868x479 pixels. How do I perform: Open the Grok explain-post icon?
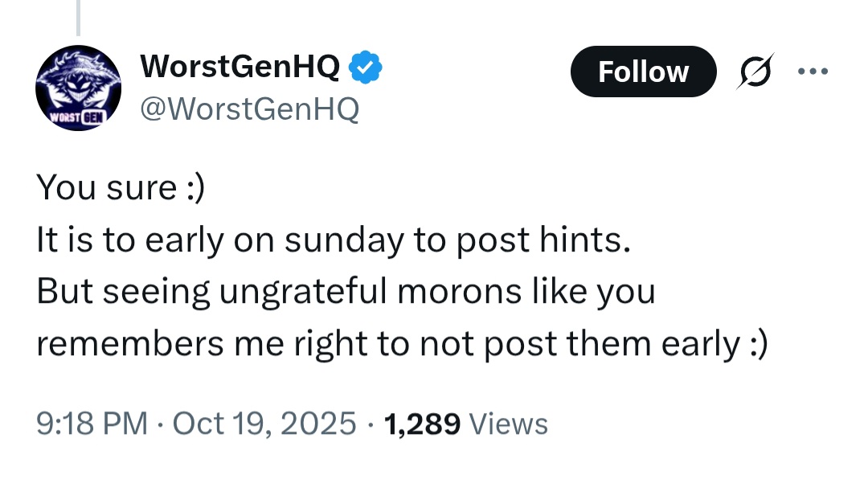pos(757,72)
